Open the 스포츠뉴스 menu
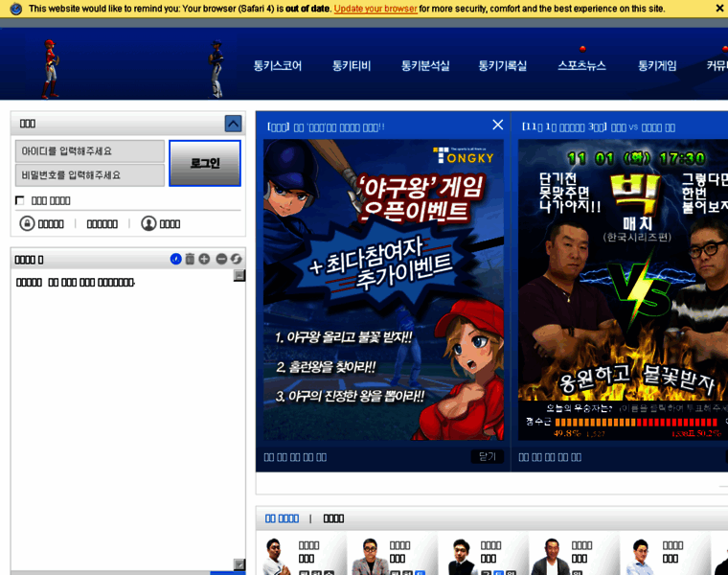Viewport: 728px width, 575px height. [581, 66]
